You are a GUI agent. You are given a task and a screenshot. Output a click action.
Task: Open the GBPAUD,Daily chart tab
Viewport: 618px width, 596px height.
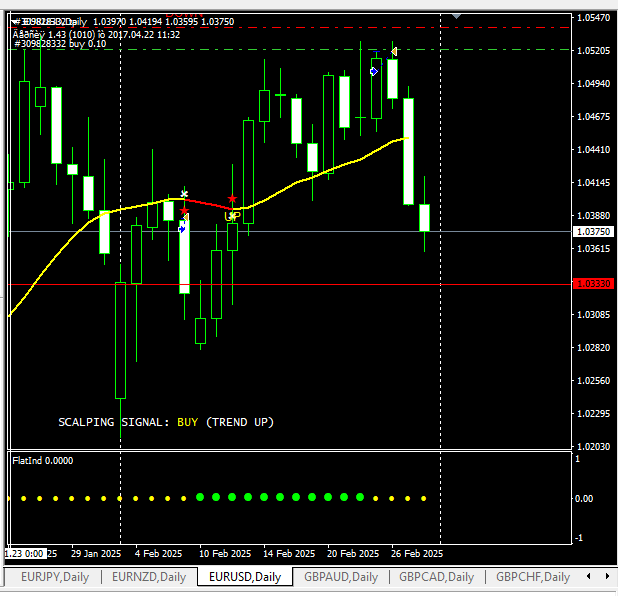click(341, 577)
